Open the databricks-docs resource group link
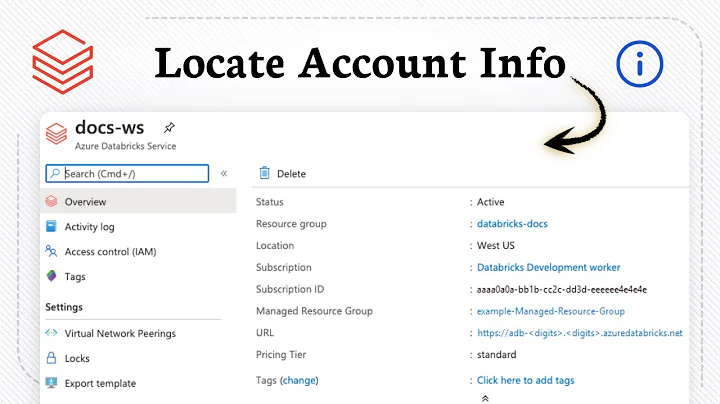720x404 pixels. 512,224
